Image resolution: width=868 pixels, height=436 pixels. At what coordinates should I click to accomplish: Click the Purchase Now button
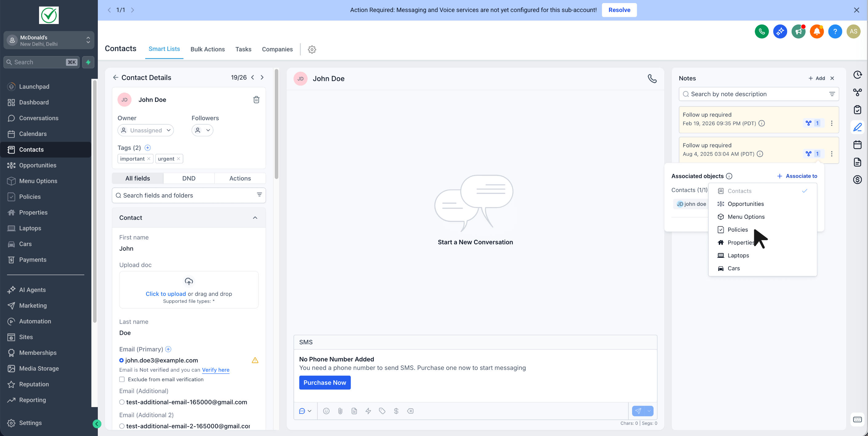click(x=325, y=383)
